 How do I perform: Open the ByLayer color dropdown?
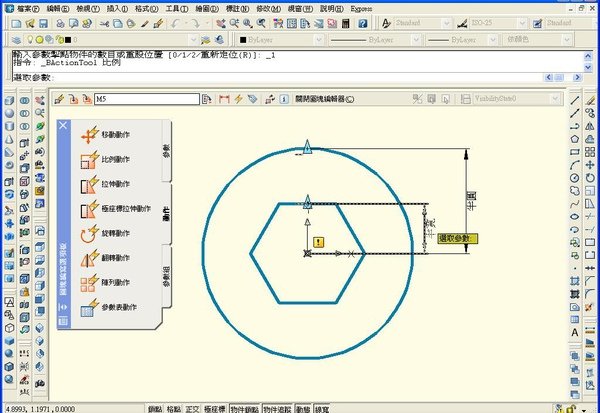point(319,40)
